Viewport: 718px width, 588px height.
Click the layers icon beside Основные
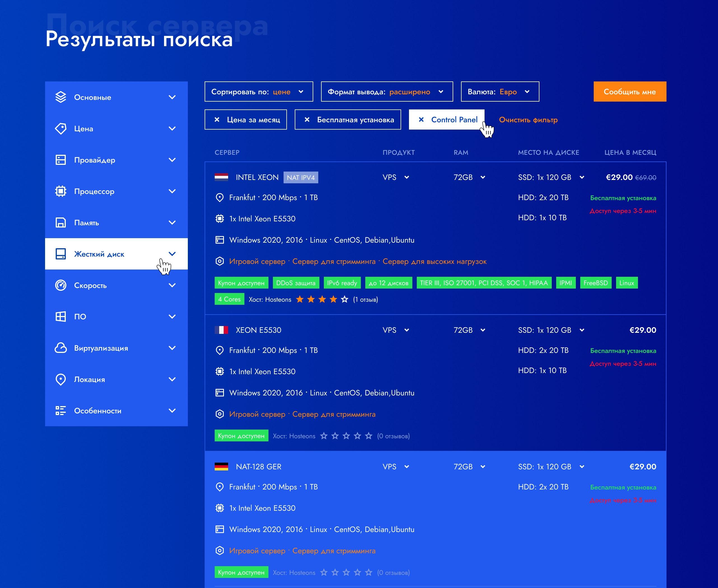tap(61, 97)
